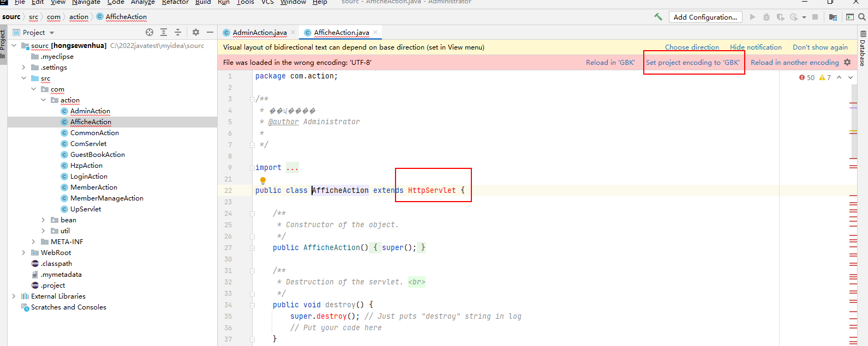This screenshot has height=346, width=868.
Task: Click Hide notification link
Action: [756, 47]
